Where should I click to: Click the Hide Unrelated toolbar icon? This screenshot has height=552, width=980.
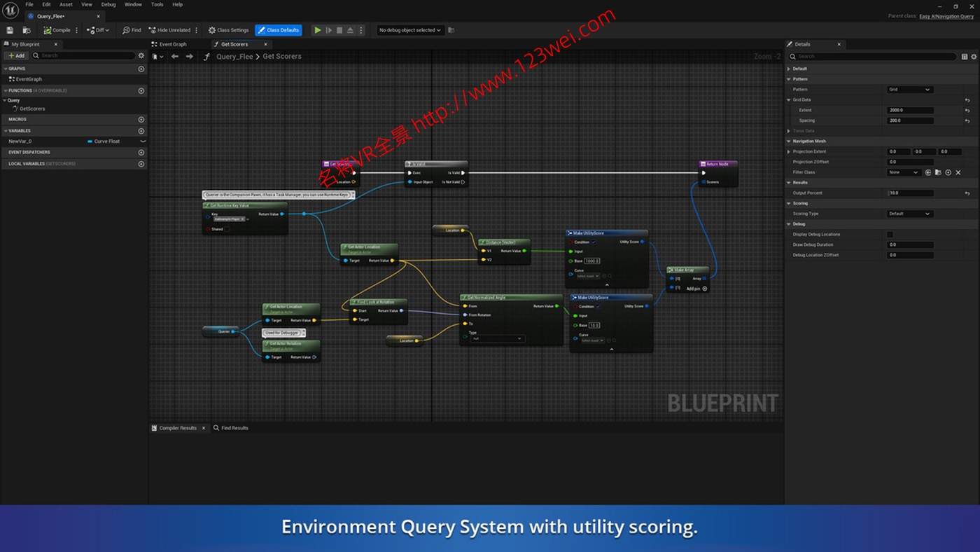click(x=153, y=30)
